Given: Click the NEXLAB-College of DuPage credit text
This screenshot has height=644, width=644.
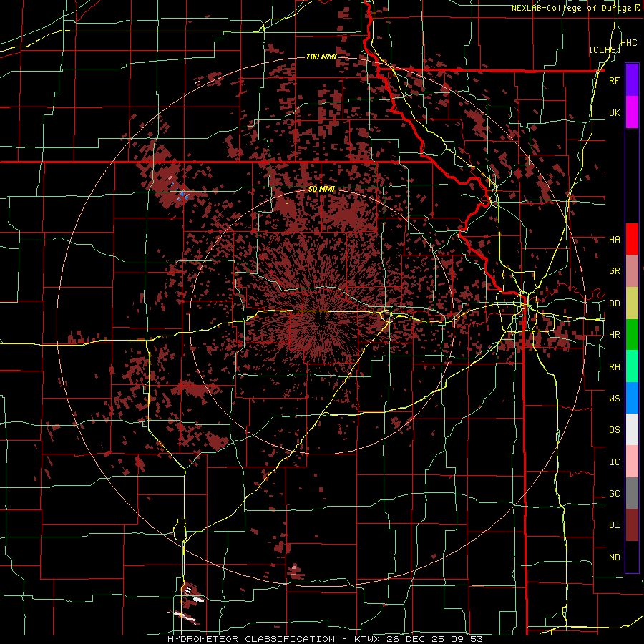Looking at the screenshot, I should pos(573,8).
